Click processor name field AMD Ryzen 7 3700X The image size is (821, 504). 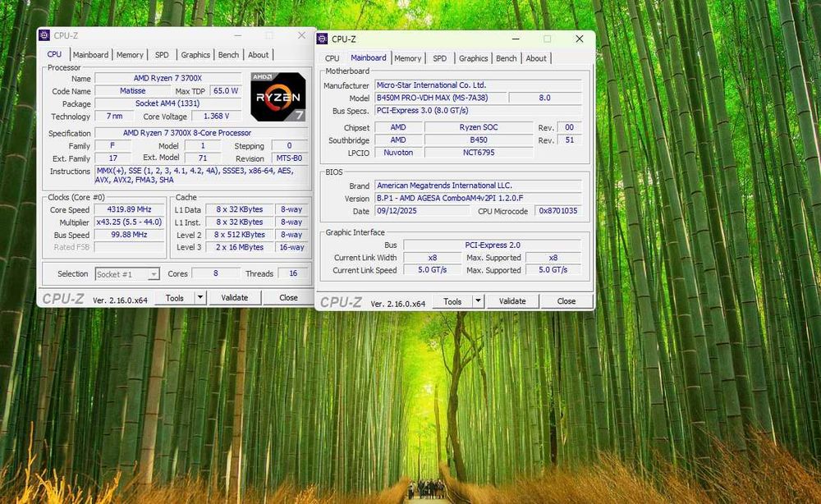[x=167, y=78]
